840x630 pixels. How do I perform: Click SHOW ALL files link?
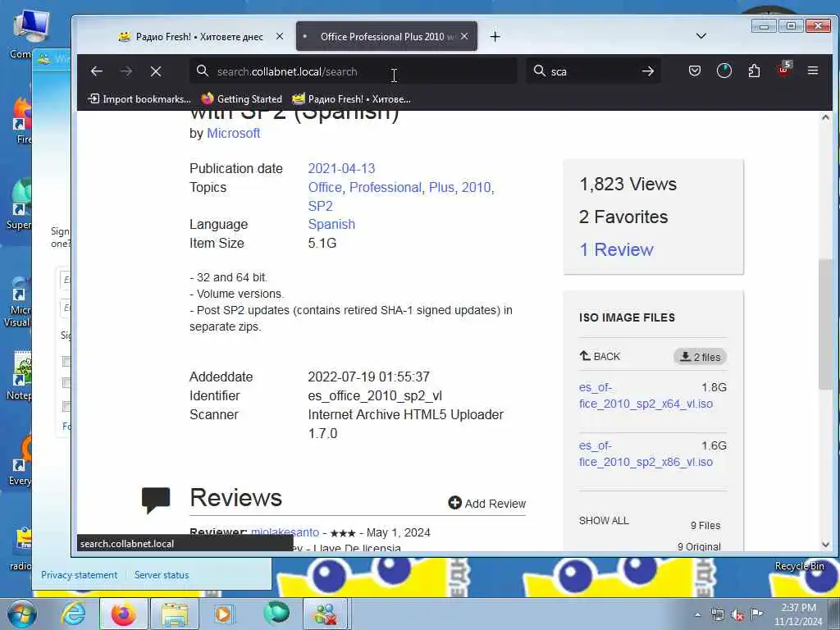(x=604, y=521)
